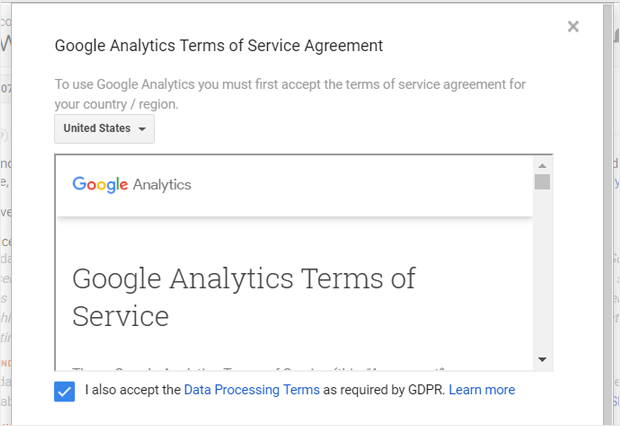Open the United States country dropdown
This screenshot has width=620, height=426.
(104, 129)
